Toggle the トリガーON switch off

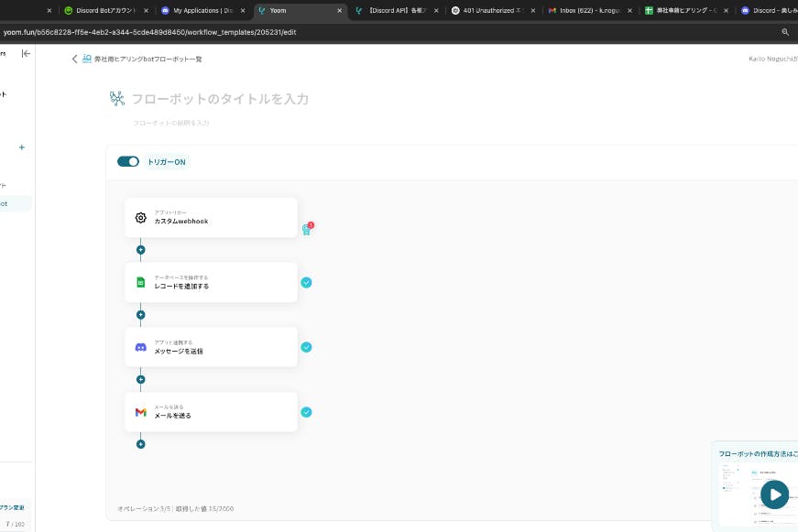coord(128,160)
